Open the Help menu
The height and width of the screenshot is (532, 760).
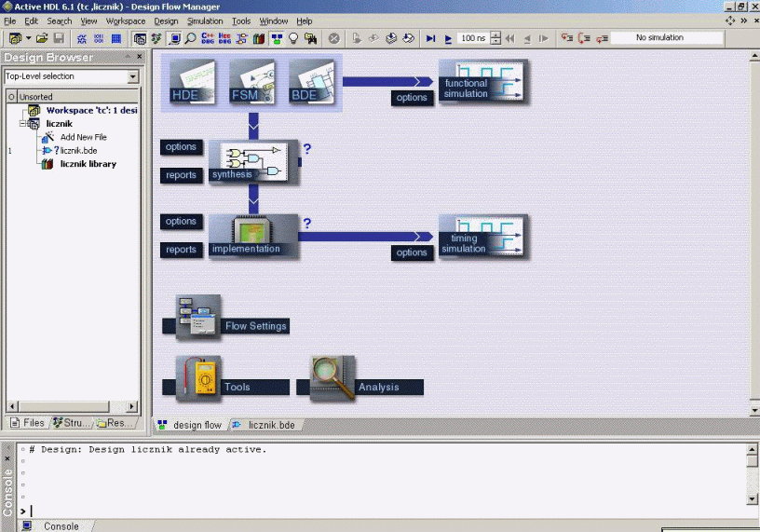tap(305, 21)
